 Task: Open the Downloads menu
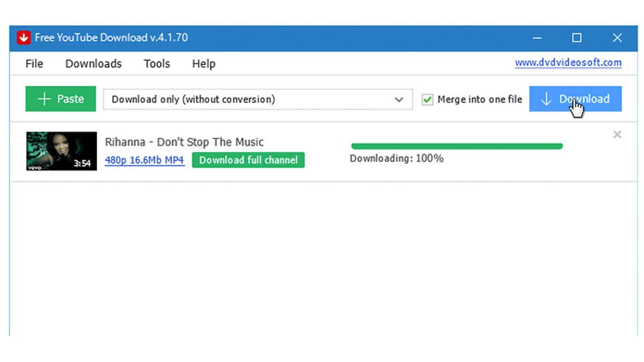93,64
